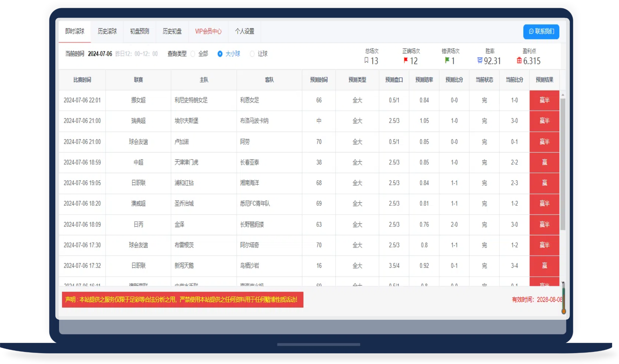
Task: Click the 比赛时间 column header
Action: click(x=82, y=80)
